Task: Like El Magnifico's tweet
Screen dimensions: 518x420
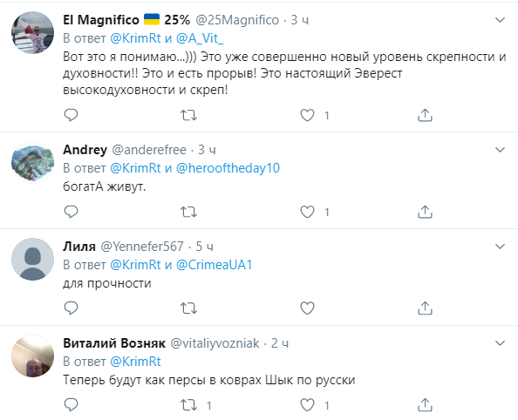Action: (x=307, y=115)
